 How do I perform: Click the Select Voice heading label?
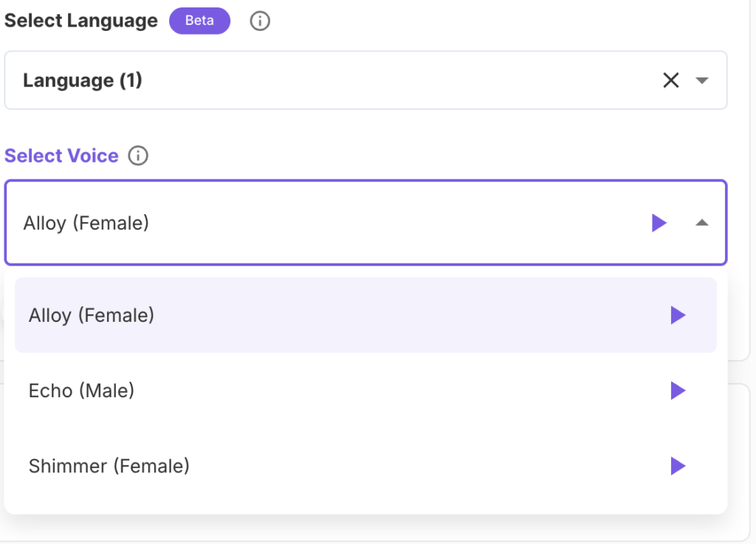(x=61, y=156)
